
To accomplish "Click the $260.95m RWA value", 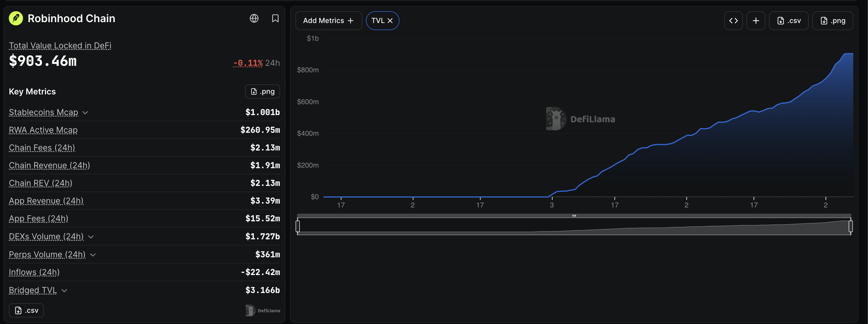I will tap(260, 130).
